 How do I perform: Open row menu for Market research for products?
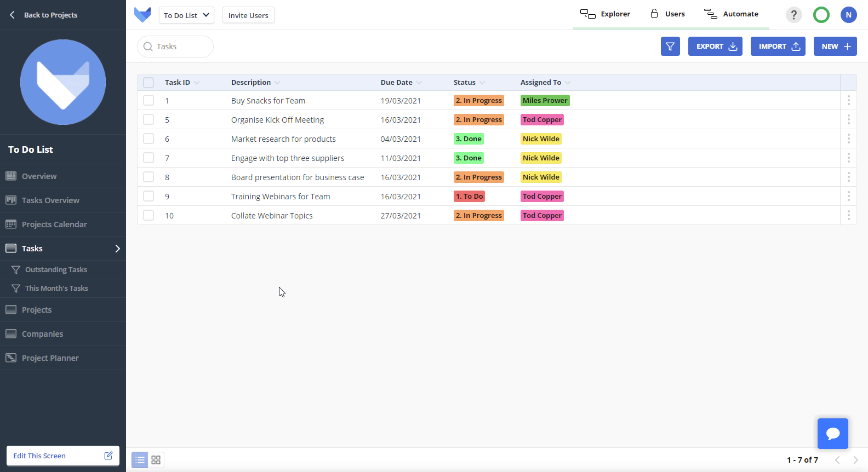[848, 139]
